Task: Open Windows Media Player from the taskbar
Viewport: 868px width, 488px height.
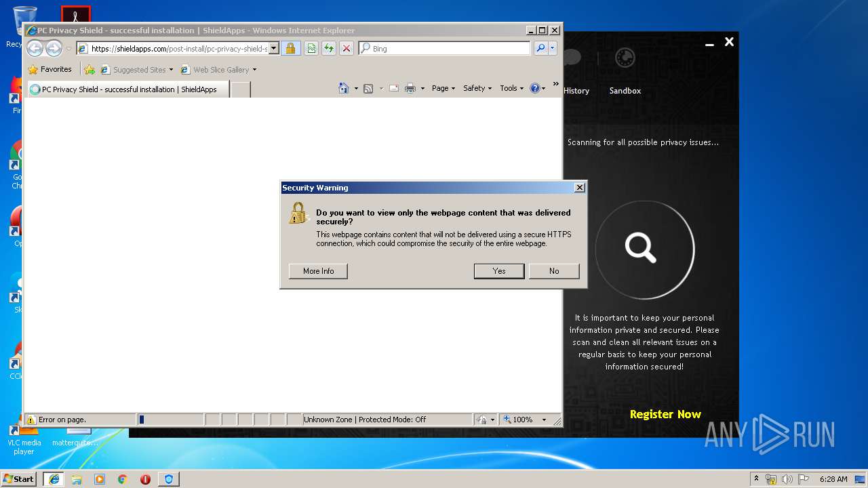Action: point(100,479)
